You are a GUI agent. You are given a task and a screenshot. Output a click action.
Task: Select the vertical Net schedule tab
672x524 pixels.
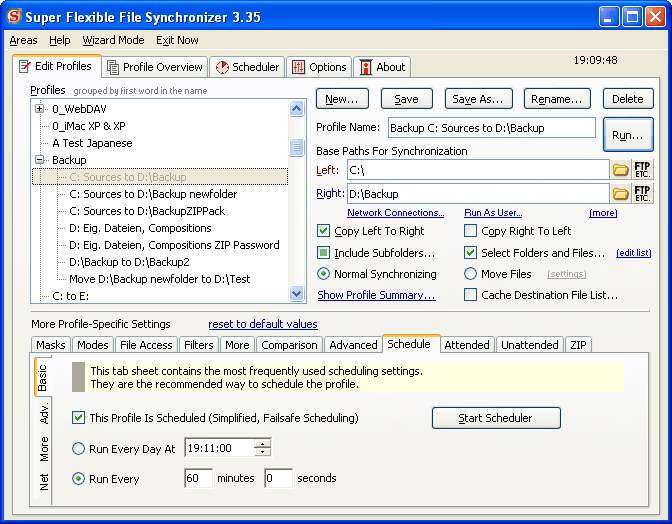[43, 482]
